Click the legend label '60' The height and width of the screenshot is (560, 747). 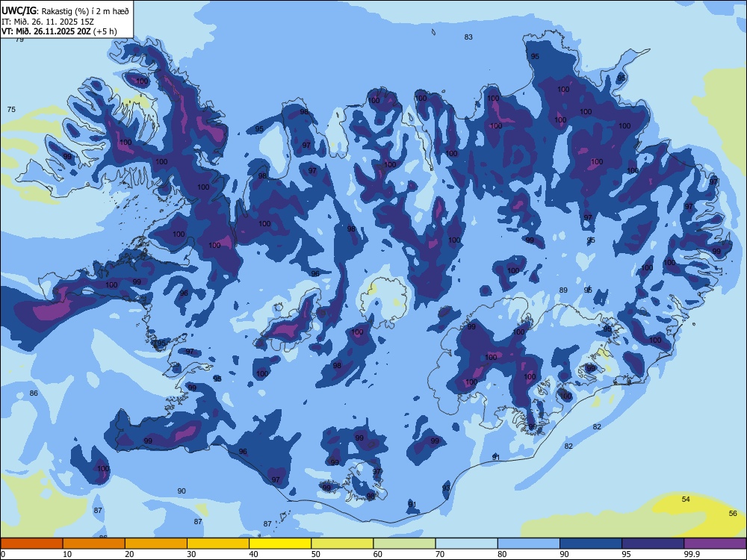[x=378, y=554]
